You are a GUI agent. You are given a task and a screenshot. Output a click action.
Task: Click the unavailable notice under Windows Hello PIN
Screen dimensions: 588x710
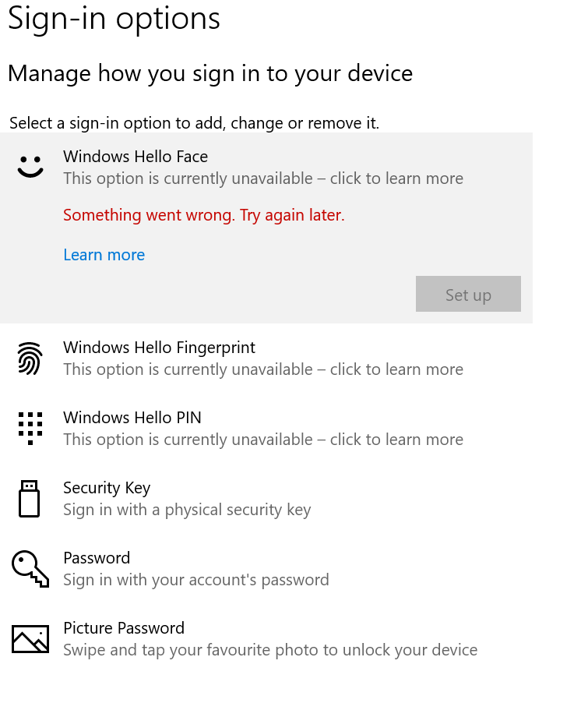263,440
